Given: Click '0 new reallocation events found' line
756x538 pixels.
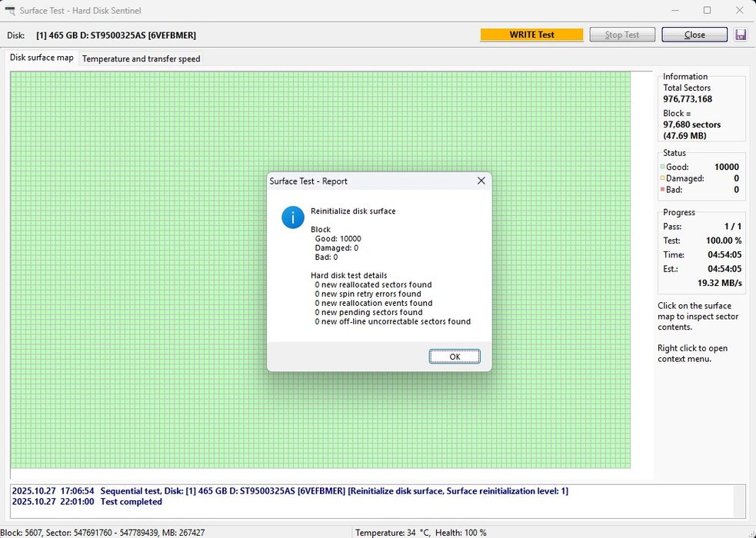Looking at the screenshot, I should click(374, 303).
